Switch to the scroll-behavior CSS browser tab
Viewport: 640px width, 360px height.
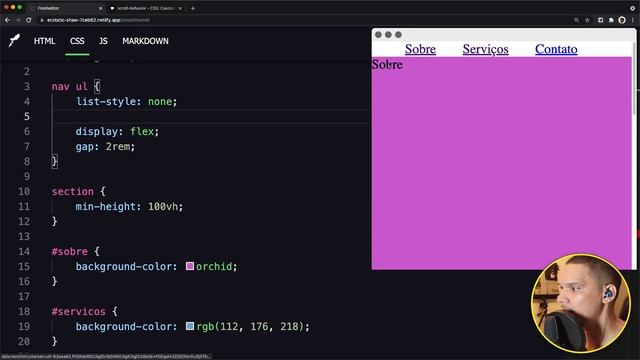pos(145,8)
